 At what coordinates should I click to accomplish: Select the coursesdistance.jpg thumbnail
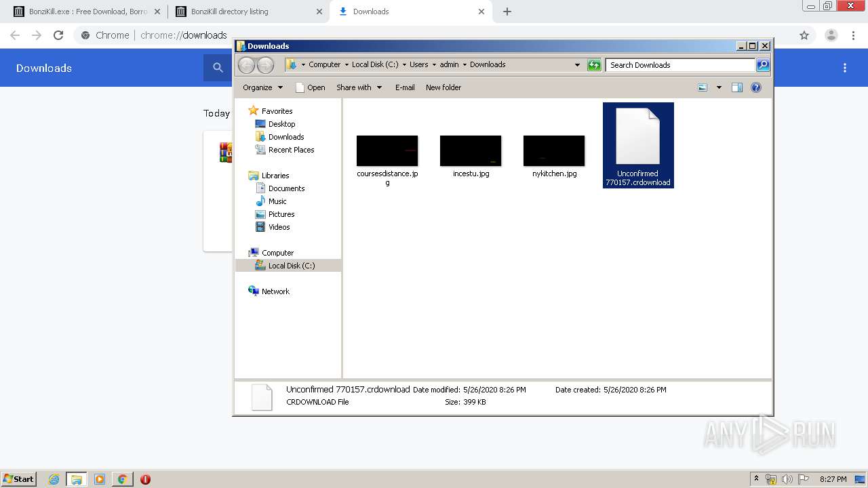387,150
